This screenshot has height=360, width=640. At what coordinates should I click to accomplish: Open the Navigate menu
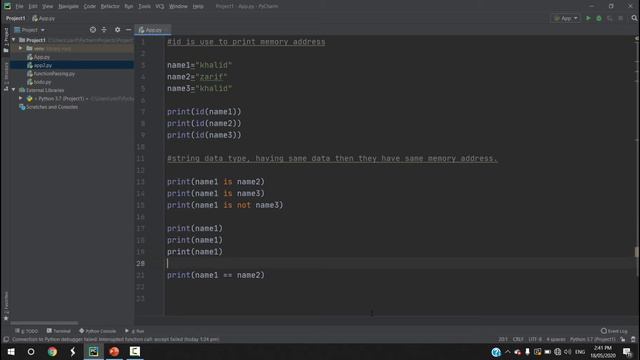click(x=68, y=6)
